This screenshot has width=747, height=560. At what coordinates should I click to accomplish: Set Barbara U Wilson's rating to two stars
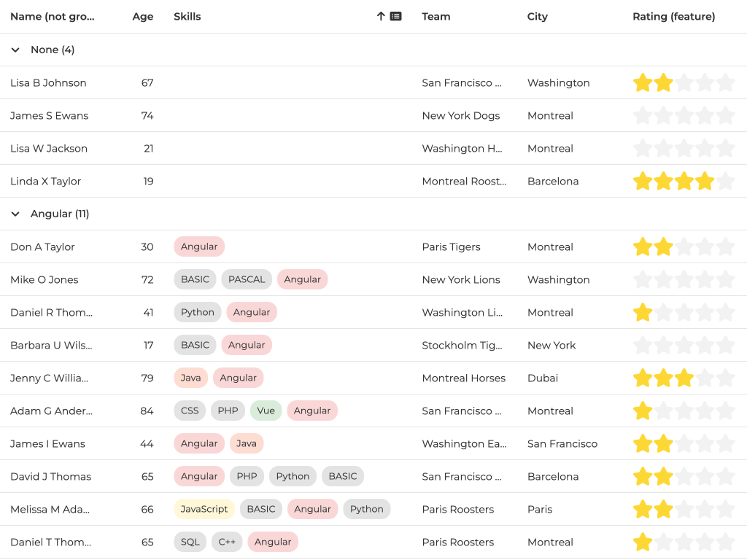[663, 345]
